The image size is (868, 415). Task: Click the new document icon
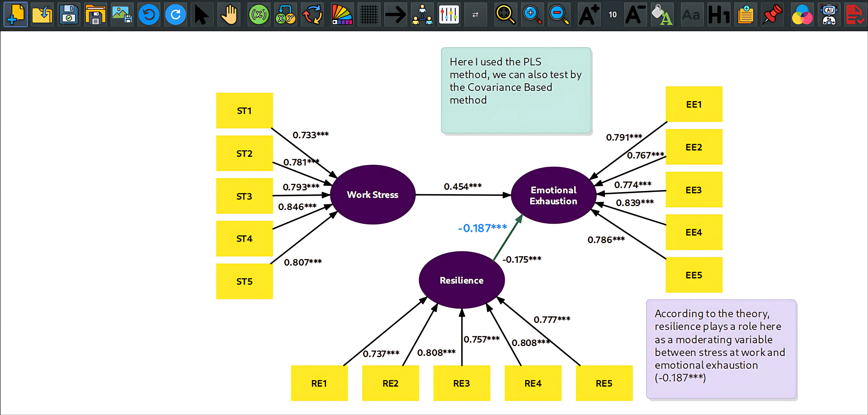click(x=16, y=14)
